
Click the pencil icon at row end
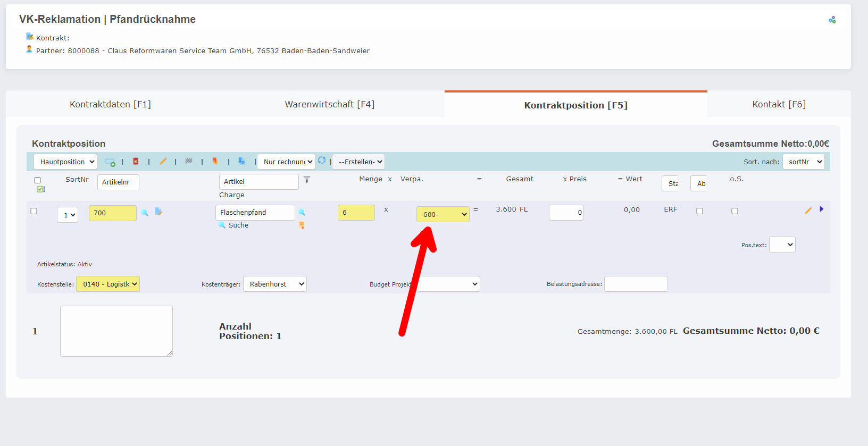808,211
